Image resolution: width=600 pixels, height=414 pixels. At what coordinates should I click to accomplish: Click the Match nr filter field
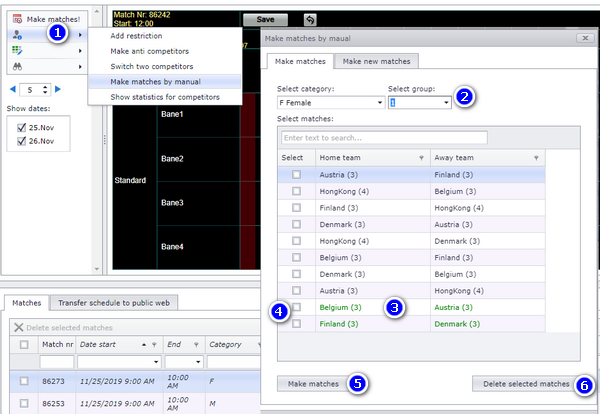tap(57, 362)
